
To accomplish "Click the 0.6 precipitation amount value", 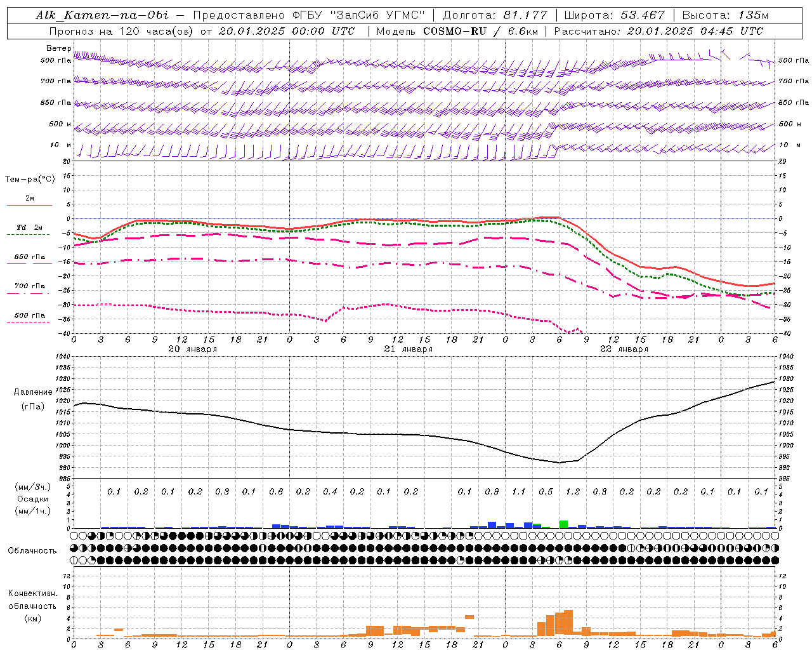I will click(276, 492).
